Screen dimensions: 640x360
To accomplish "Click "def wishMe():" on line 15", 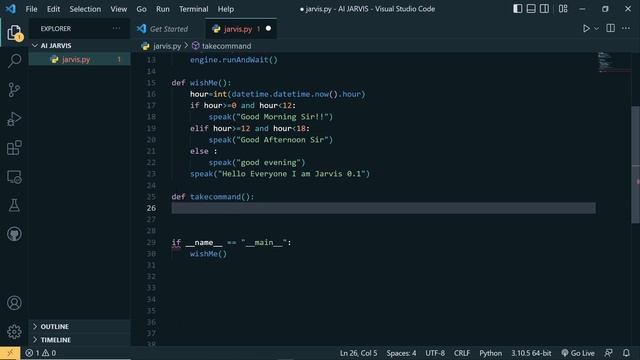I will [201, 82].
